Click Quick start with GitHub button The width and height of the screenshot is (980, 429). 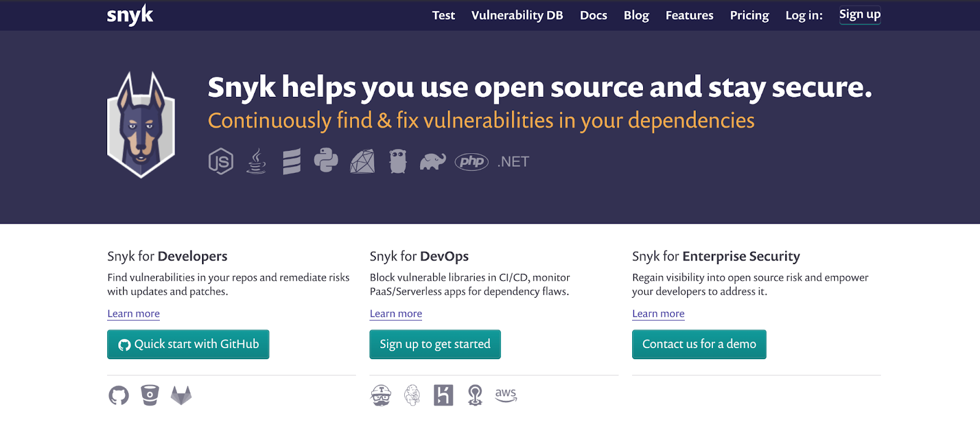tap(188, 344)
